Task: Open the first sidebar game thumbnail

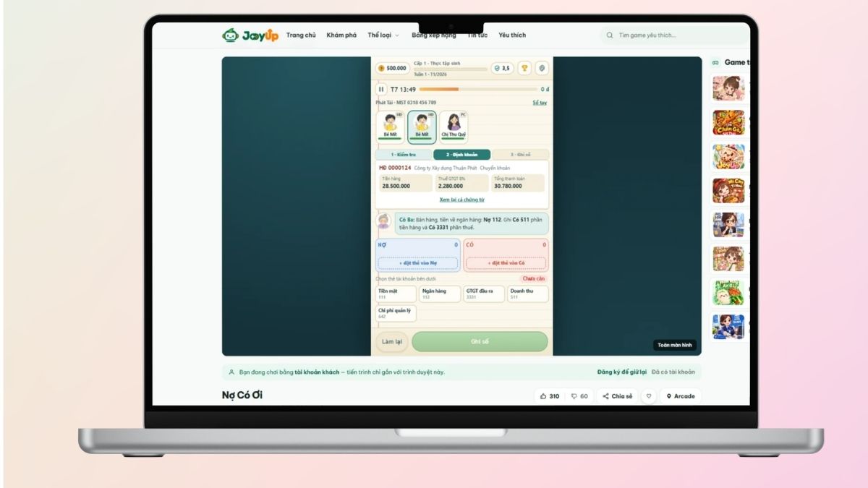Action: (728, 89)
